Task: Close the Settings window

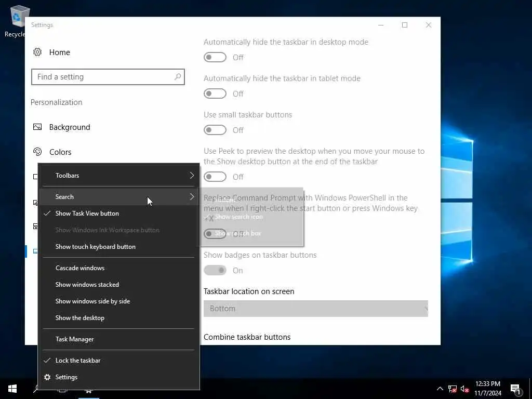Action: pos(429,25)
